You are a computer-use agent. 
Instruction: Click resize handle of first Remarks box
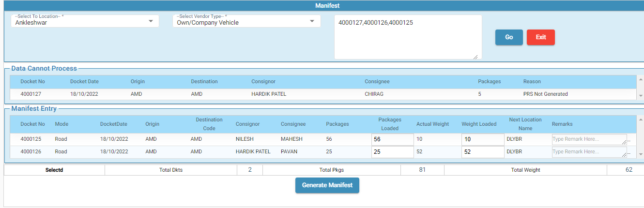pyautogui.click(x=624, y=142)
